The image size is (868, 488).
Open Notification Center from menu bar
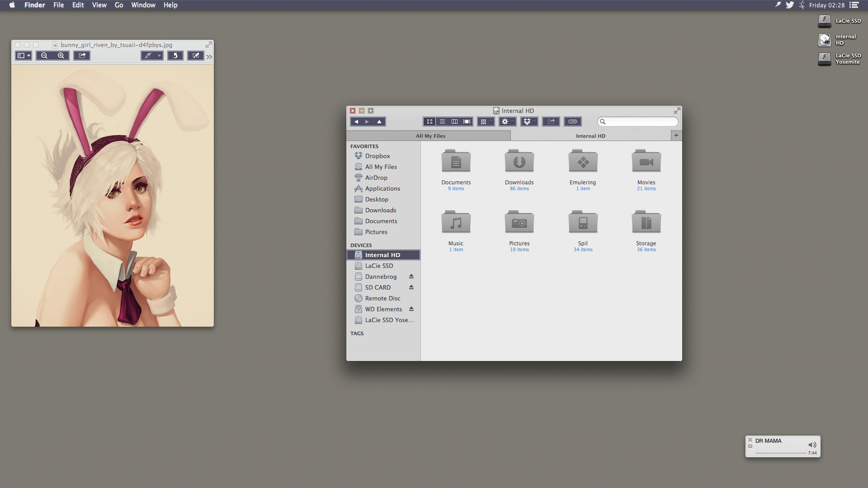click(854, 5)
